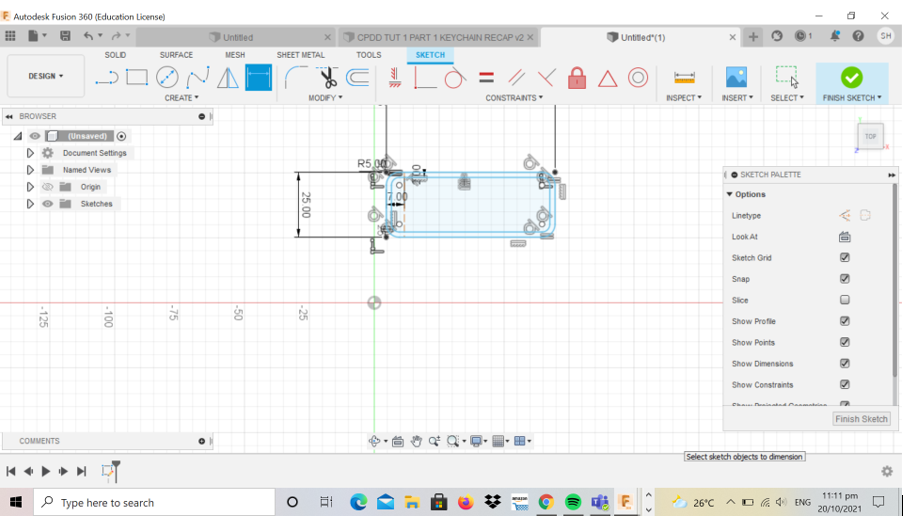Switch to the MESH tab
This screenshot has width=913, height=517.
tap(235, 55)
